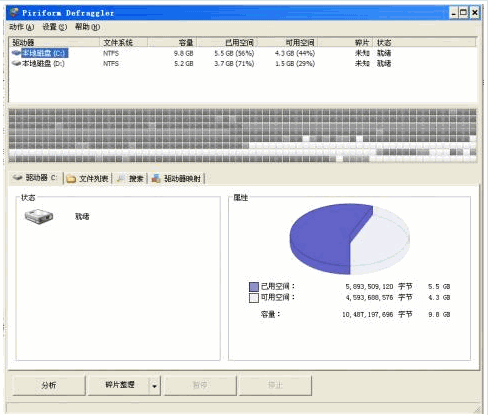Switch to the 驱动器映射 tab
The width and height of the screenshot is (488, 415).
(176, 179)
